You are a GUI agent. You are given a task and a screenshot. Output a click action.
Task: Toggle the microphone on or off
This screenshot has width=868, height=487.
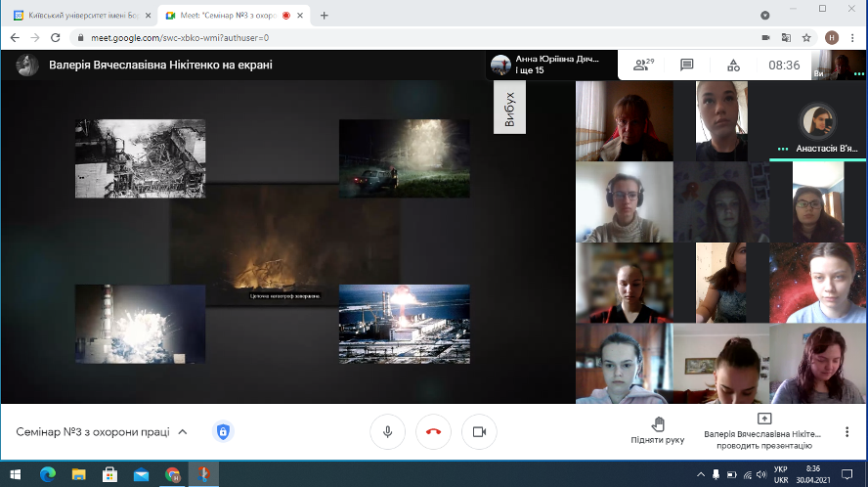(x=387, y=431)
